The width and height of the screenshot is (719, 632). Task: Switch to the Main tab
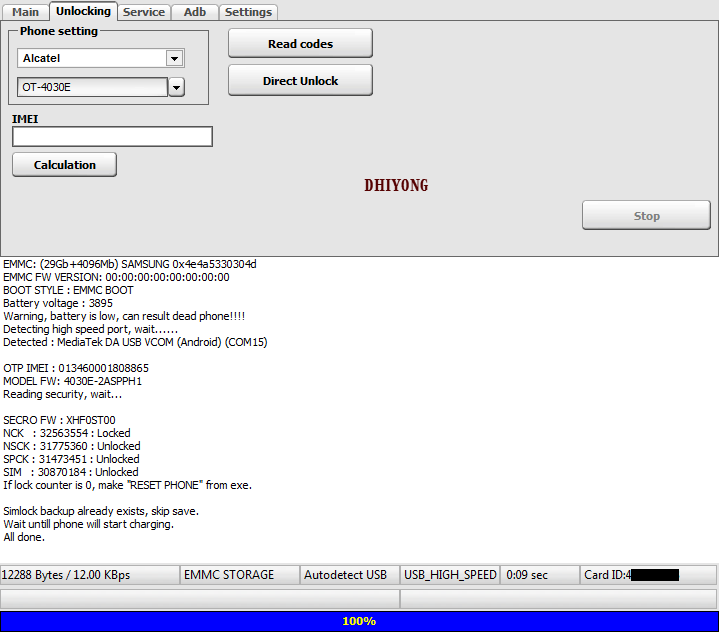(25, 12)
